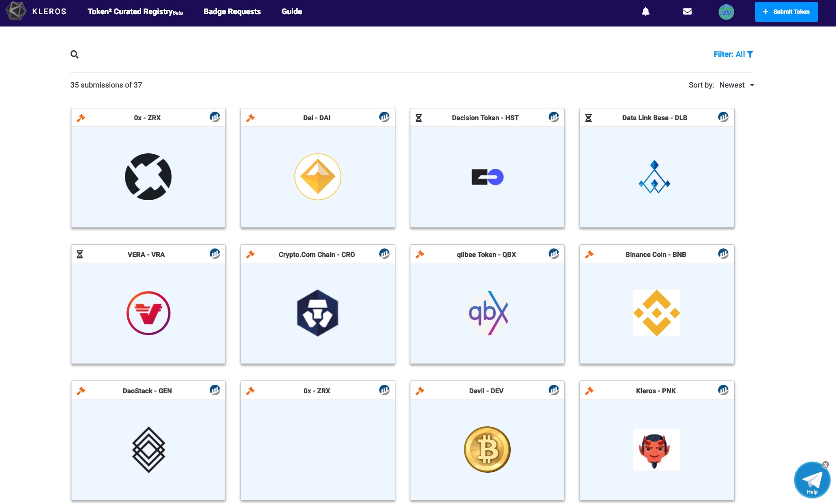
Task: Open the Filter: All options
Action: tap(733, 54)
